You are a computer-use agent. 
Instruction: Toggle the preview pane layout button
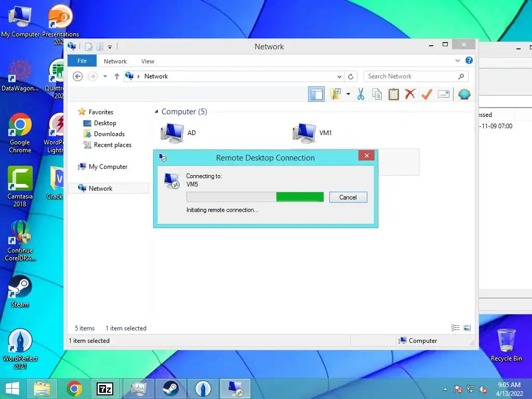[316, 94]
